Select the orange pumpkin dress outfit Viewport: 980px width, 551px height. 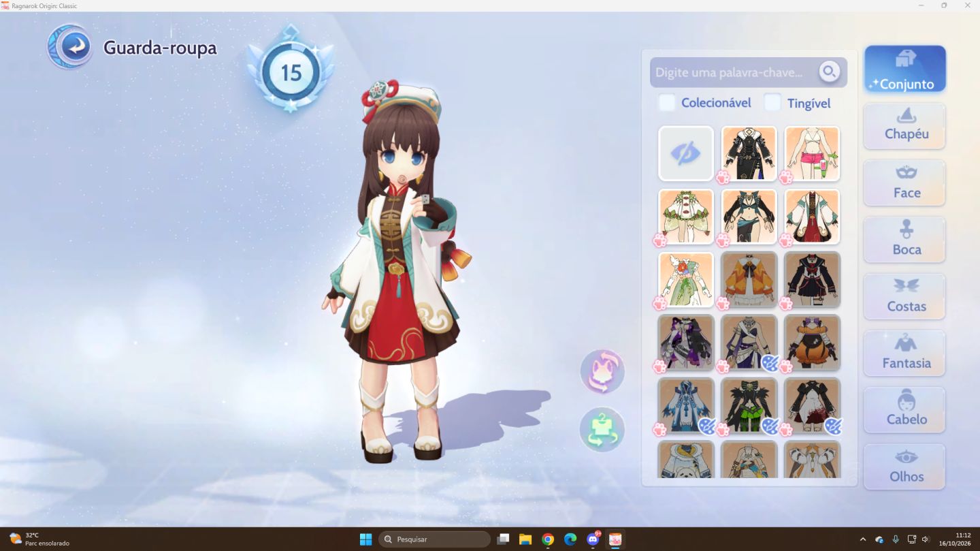point(812,343)
